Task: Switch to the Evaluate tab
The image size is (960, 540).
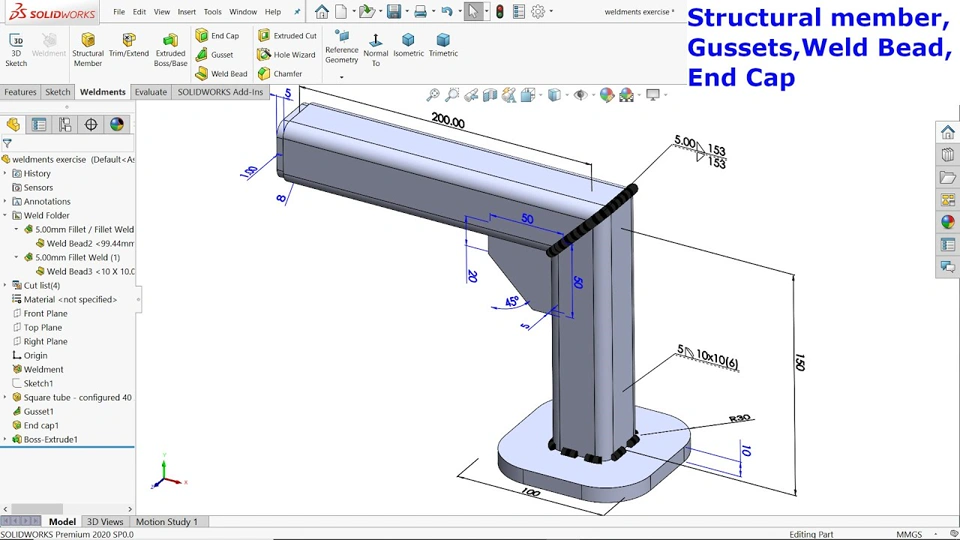Action: tap(151, 92)
